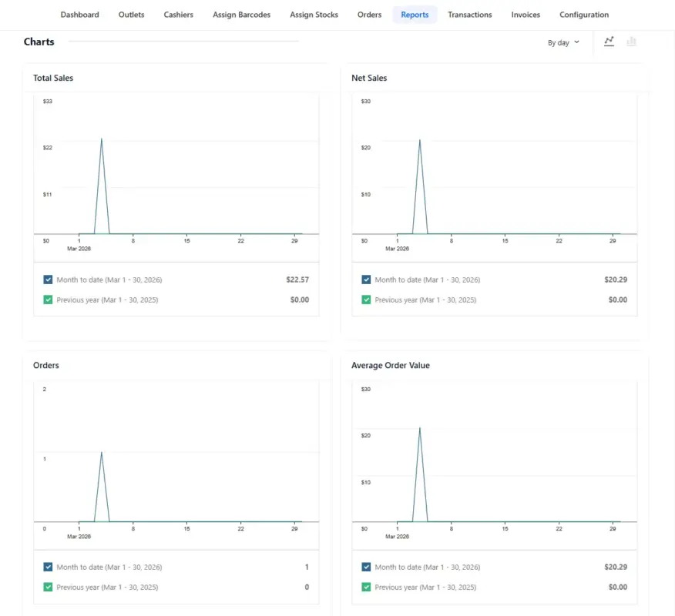The image size is (675, 616).
Task: Open the Dashboard tab
Action: [x=79, y=15]
